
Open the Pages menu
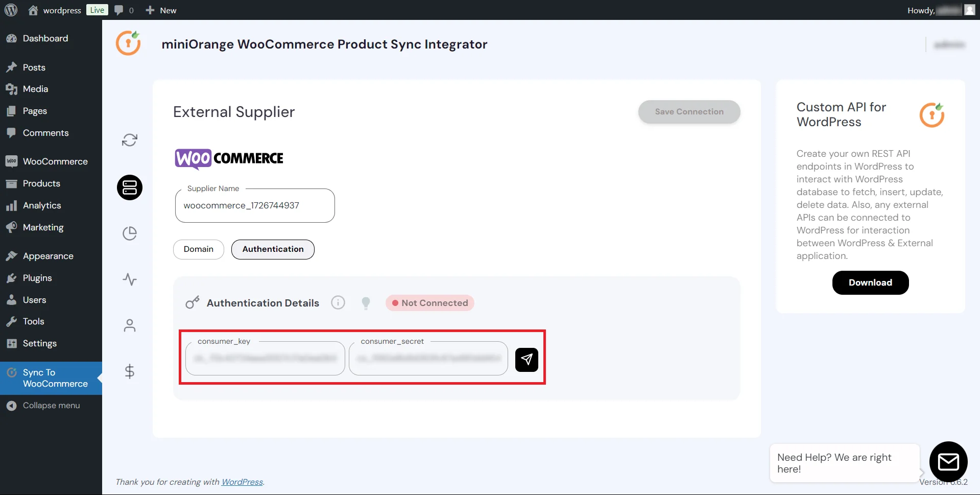click(x=51, y=111)
